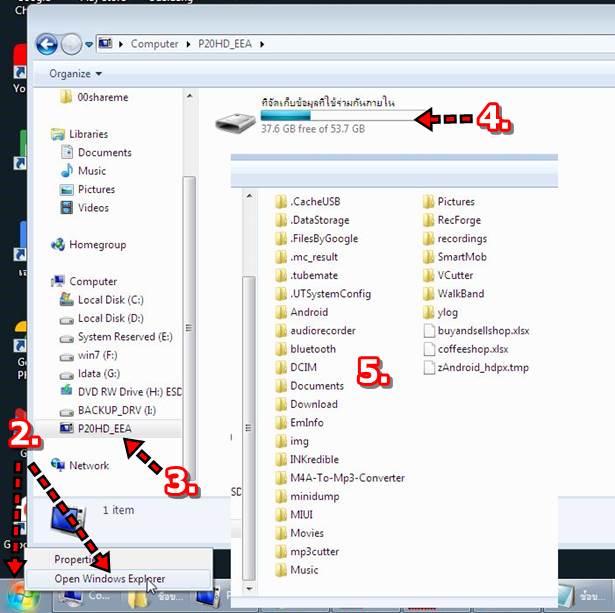Screen dimensions: 615x613
Task: Select the M4A-To-Mp3-Converter folder icon
Action: 280,478
